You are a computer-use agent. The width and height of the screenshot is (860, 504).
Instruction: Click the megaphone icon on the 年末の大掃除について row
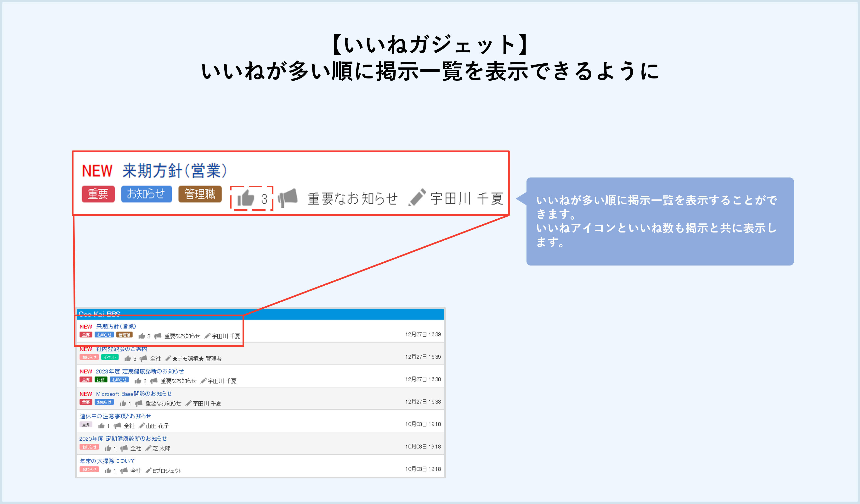[124, 471]
